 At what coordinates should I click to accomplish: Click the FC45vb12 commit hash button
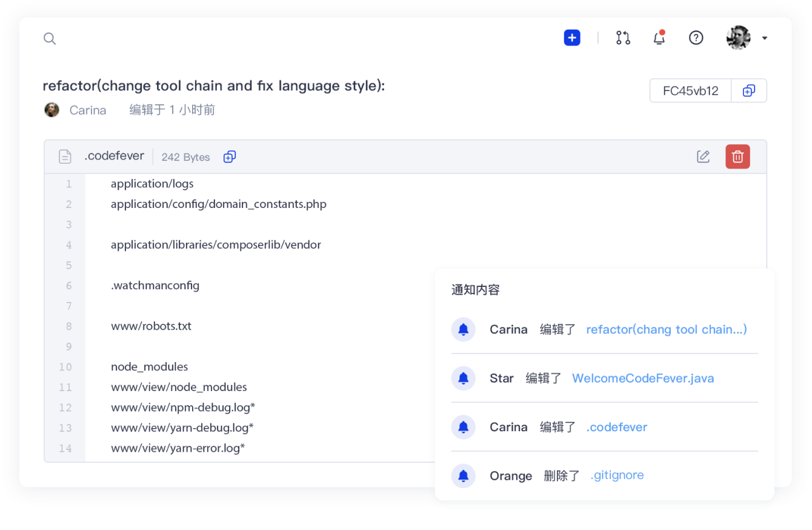click(x=690, y=91)
